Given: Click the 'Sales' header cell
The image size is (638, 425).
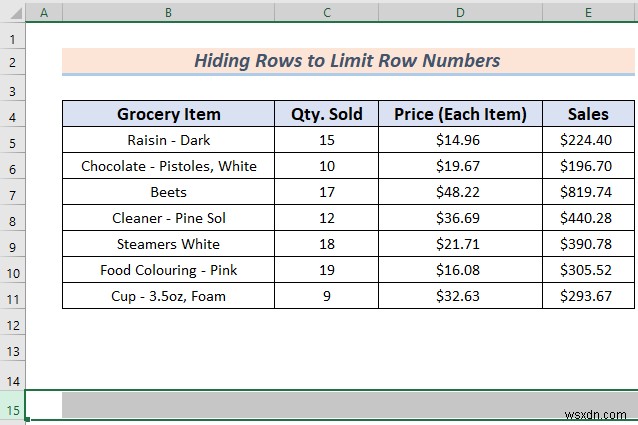Looking at the screenshot, I should pyautogui.click(x=588, y=114).
